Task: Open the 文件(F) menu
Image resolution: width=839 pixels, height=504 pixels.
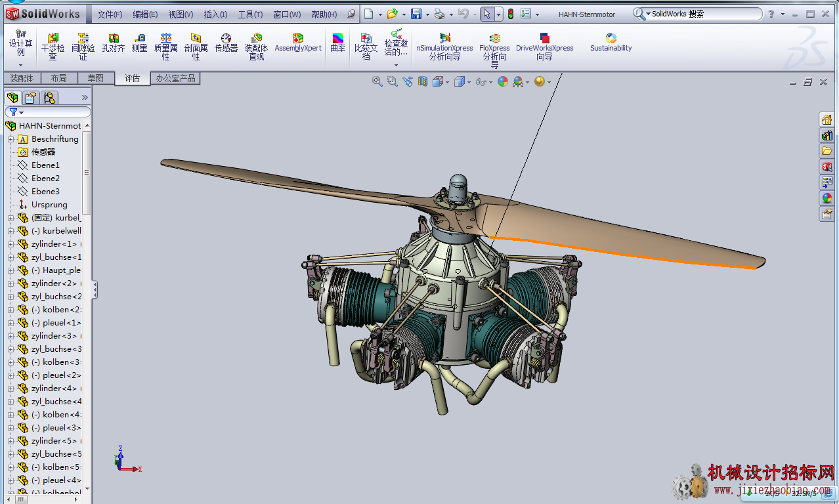Action: pyautogui.click(x=110, y=14)
